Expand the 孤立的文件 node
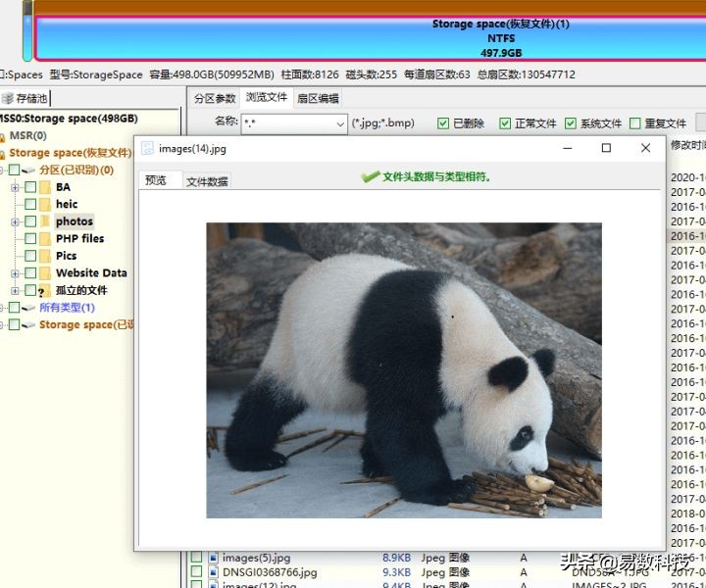 [15, 290]
